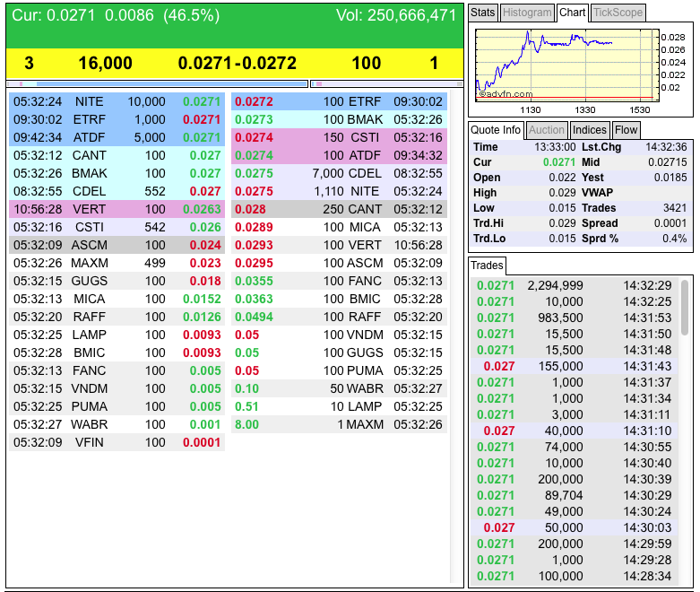Click the 50,000 trade at 14:30:03

[x=575, y=527]
